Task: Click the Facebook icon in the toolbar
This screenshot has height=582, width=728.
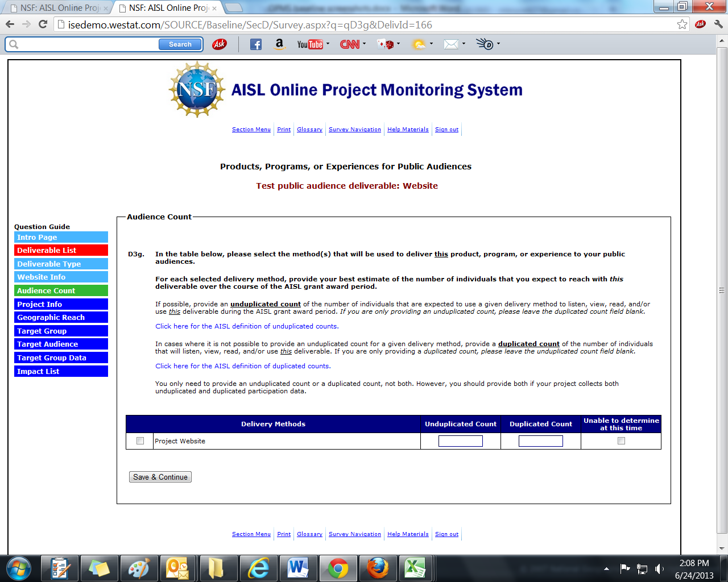Action: pos(256,44)
